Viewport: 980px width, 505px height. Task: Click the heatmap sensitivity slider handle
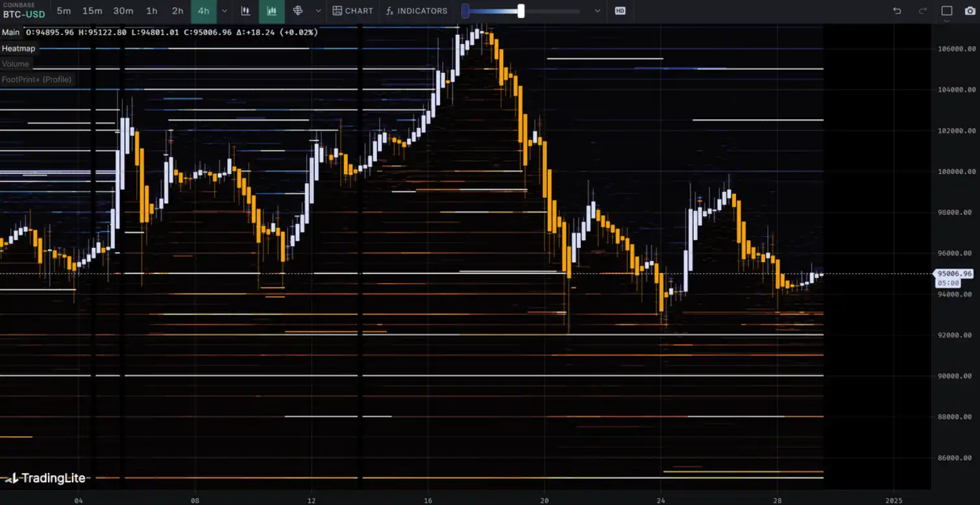click(x=521, y=11)
